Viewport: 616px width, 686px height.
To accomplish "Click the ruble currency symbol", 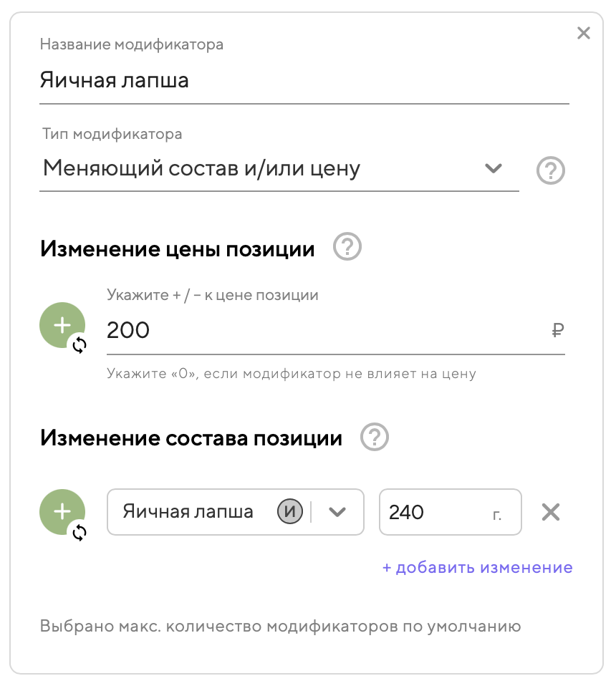I will pyautogui.click(x=559, y=330).
